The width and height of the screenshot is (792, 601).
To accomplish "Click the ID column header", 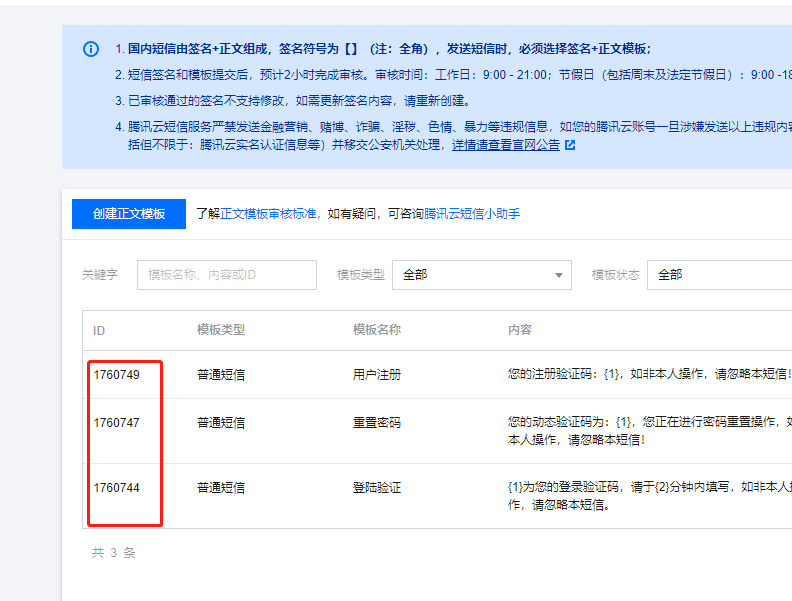I will [x=99, y=331].
